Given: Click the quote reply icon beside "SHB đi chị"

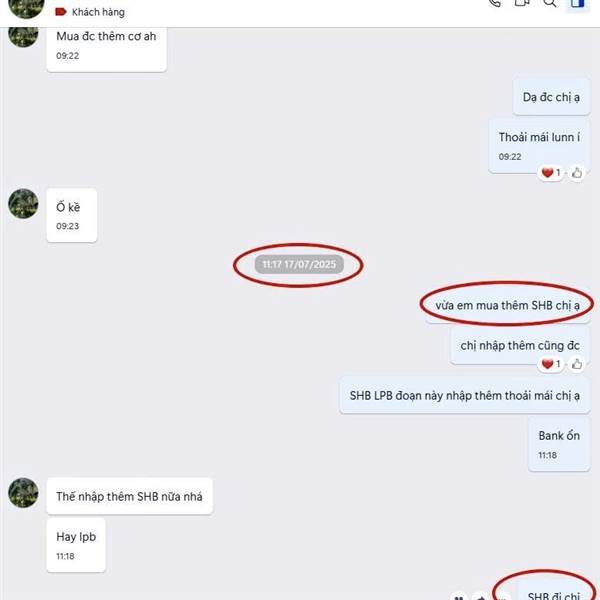Looking at the screenshot, I should pos(460,596).
